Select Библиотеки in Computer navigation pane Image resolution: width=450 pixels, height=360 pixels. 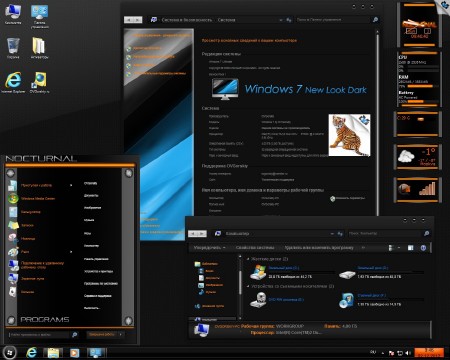click(x=207, y=264)
